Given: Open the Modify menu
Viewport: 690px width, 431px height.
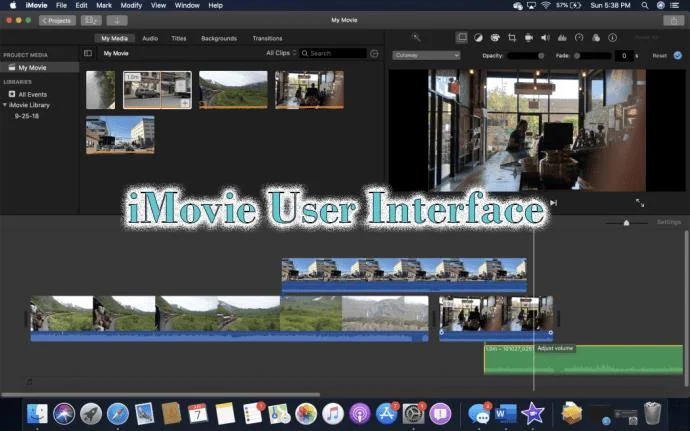Looking at the screenshot, I should [x=131, y=5].
